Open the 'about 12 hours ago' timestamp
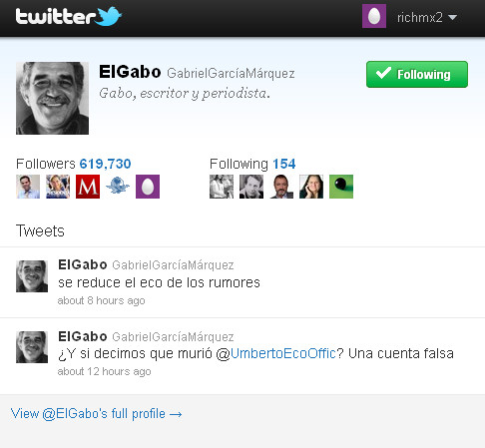Screen dimensions: 485x448 (x=104, y=371)
